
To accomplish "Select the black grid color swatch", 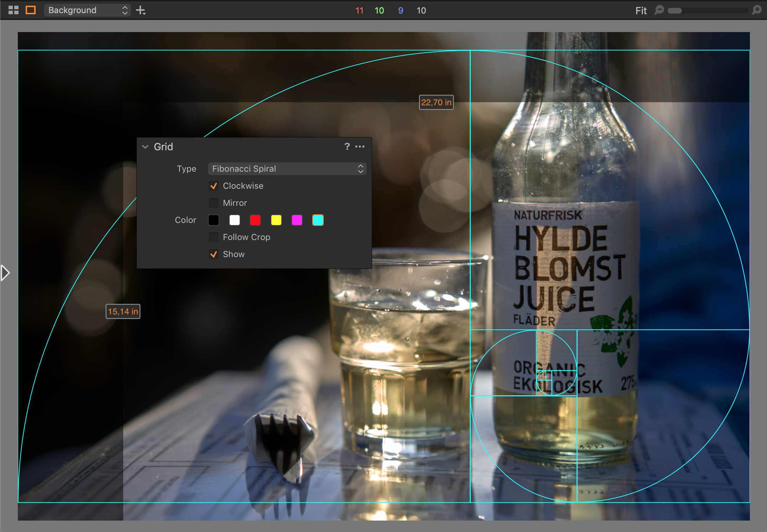I will click(x=214, y=220).
